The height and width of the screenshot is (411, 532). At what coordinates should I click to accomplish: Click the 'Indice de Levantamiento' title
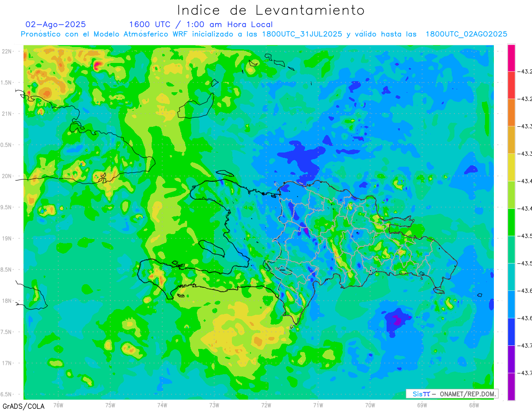click(x=271, y=10)
